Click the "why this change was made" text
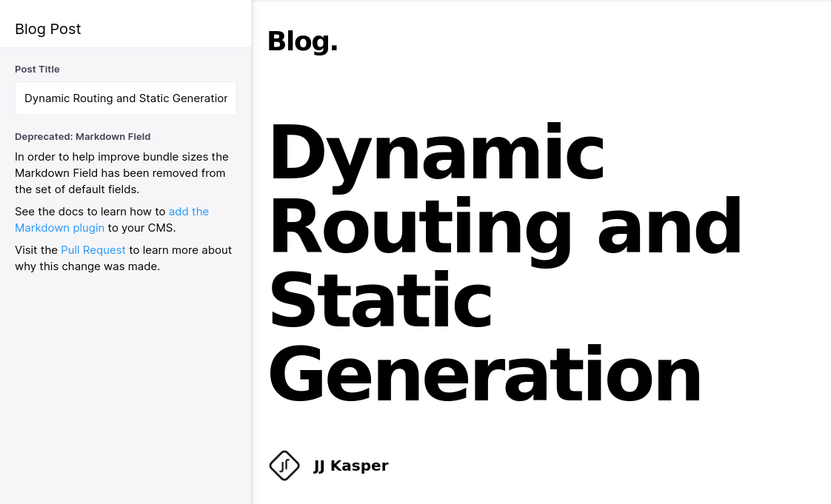Viewport: 831px width, 504px height. pos(87,266)
